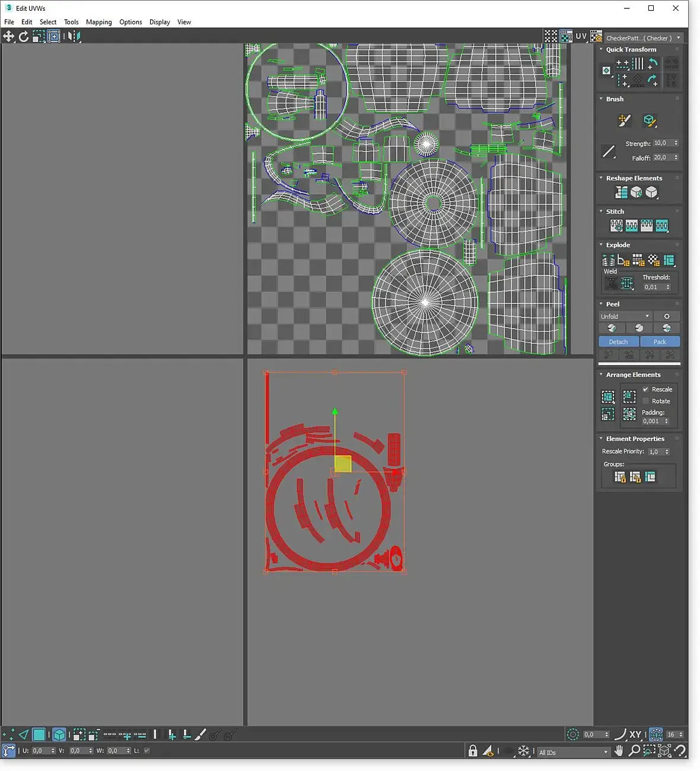The height and width of the screenshot is (771, 700).
Task: Select the Pan View hand tool
Action: [619, 751]
